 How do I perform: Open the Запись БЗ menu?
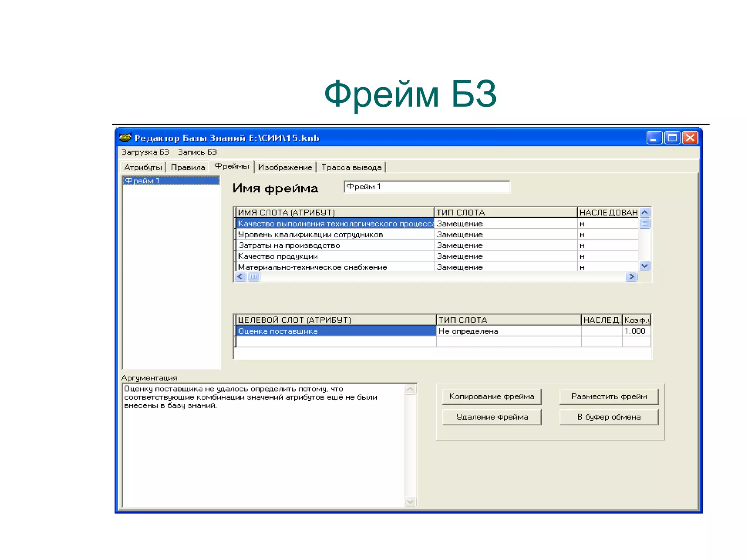coord(197,152)
